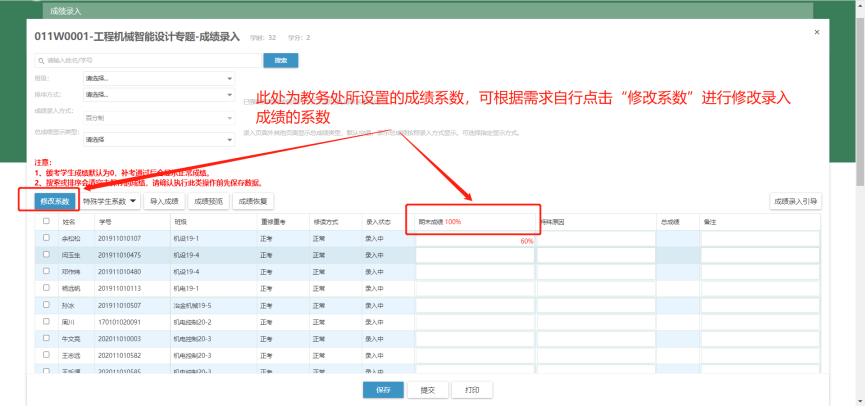
Task: Tick the select-all checkbox in table header
Action: click(x=47, y=221)
